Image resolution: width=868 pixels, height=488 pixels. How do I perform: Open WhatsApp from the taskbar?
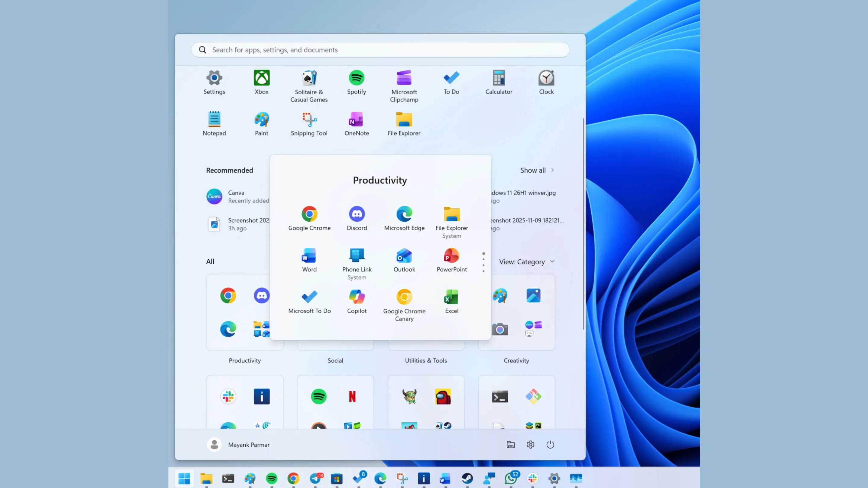point(511,479)
